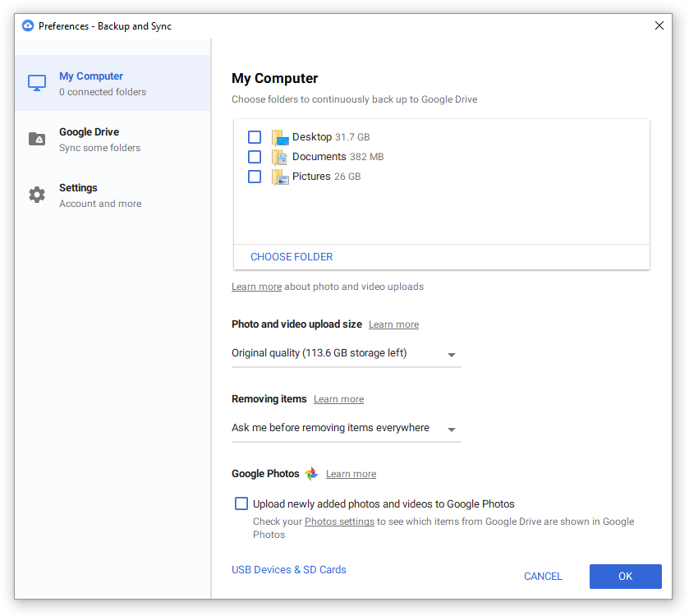The width and height of the screenshot is (689, 616).
Task: Check the Desktop folder checkbox
Action: pyautogui.click(x=255, y=137)
